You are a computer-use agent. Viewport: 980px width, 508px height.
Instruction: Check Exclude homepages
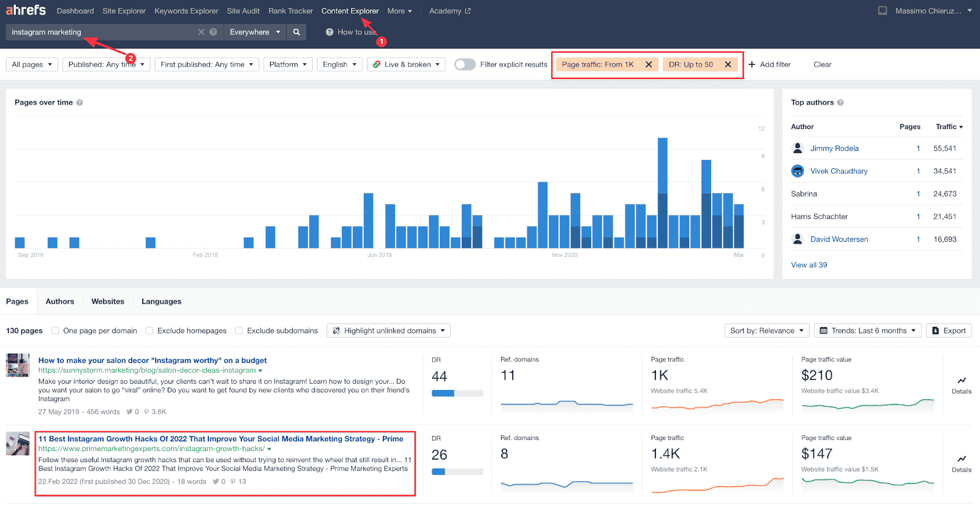tap(149, 331)
